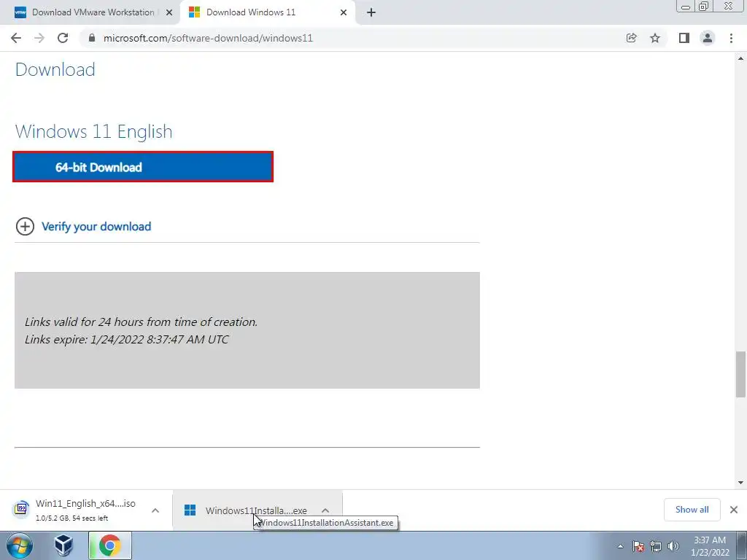Image resolution: width=747 pixels, height=560 pixels.
Task: Click the page vertical scrollbar thumb
Action: tap(740, 374)
